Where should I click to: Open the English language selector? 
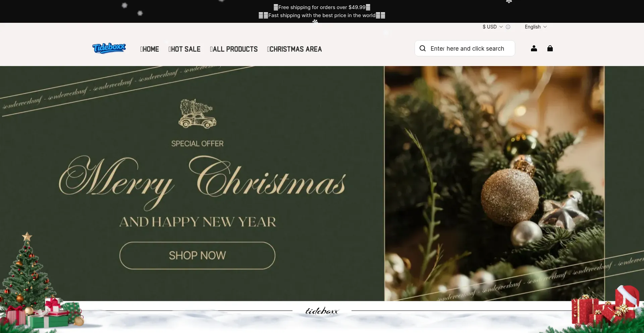coord(536,27)
